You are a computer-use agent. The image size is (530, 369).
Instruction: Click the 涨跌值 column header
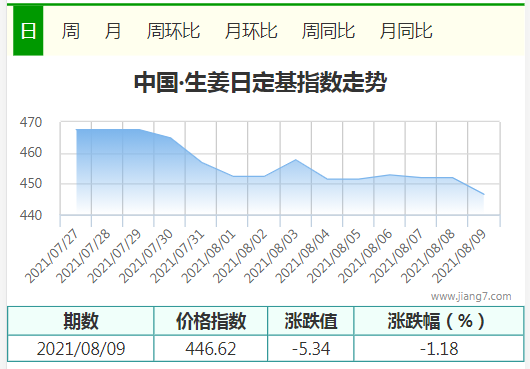tap(311, 321)
